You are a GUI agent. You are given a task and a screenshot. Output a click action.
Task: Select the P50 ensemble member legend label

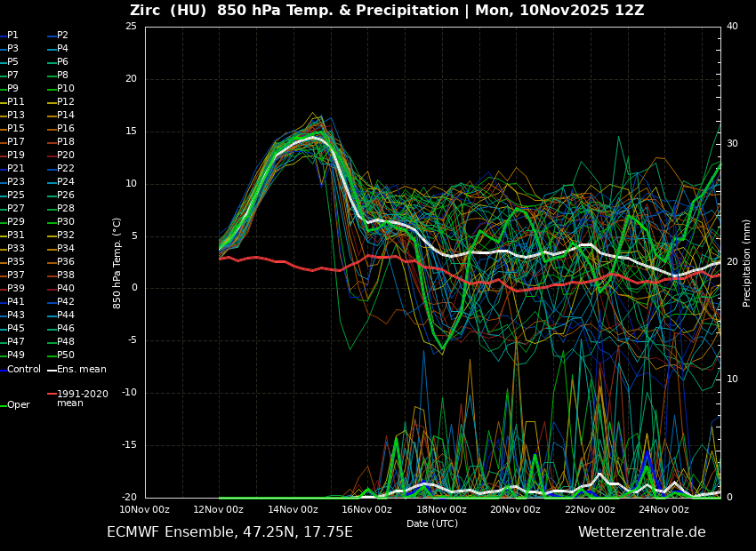coord(66,355)
